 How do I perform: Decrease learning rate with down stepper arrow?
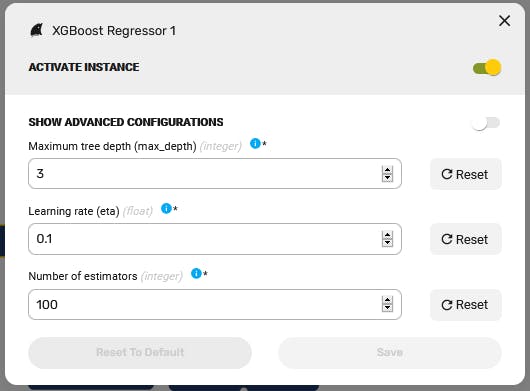coord(387,243)
